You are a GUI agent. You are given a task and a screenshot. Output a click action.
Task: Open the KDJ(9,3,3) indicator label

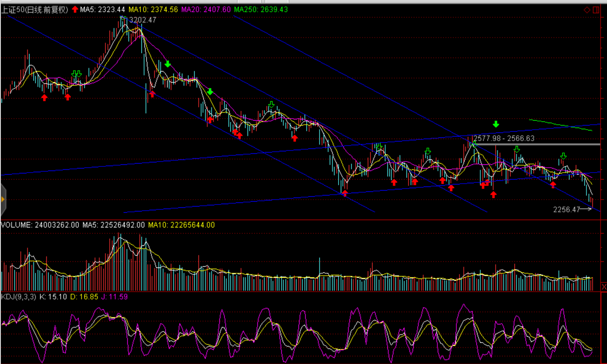point(19,297)
